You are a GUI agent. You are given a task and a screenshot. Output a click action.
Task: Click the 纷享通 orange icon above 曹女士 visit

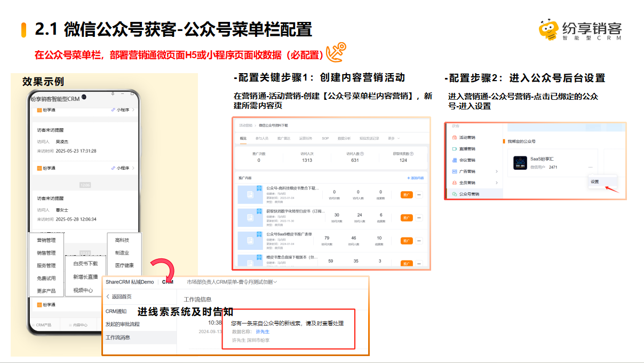click(x=39, y=168)
